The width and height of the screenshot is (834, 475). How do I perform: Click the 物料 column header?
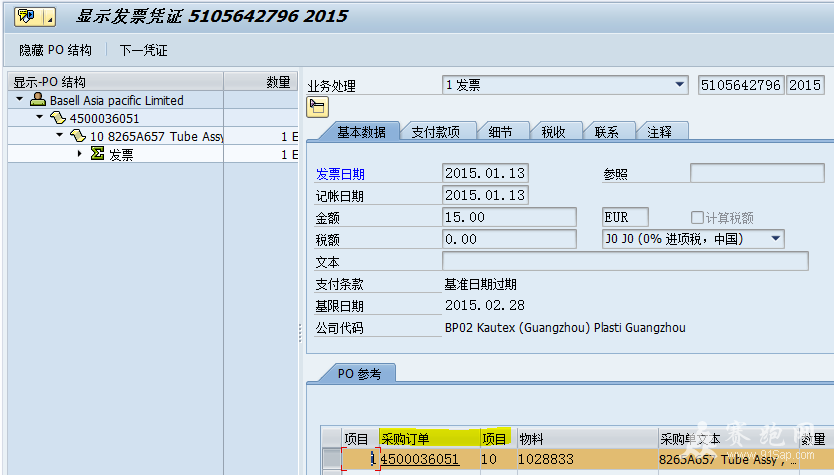click(x=587, y=439)
